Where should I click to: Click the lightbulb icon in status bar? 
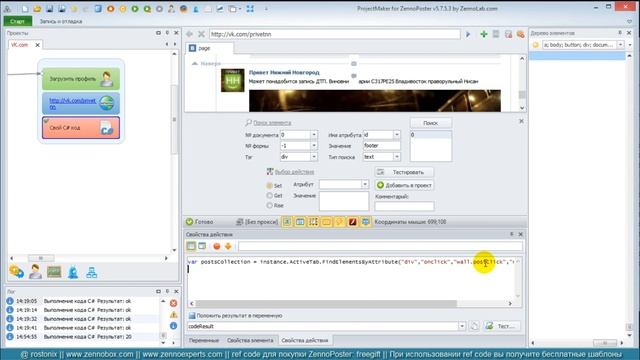coord(339,222)
